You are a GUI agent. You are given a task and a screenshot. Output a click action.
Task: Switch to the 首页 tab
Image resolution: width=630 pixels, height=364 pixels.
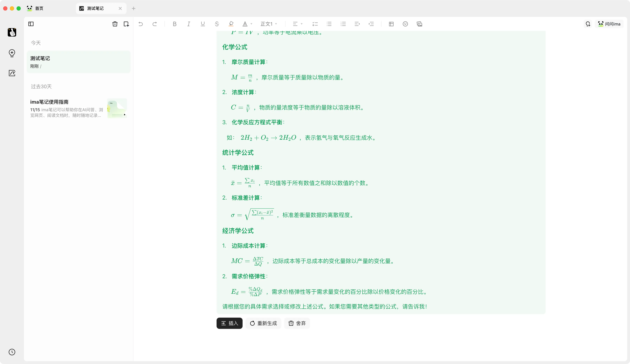click(39, 8)
